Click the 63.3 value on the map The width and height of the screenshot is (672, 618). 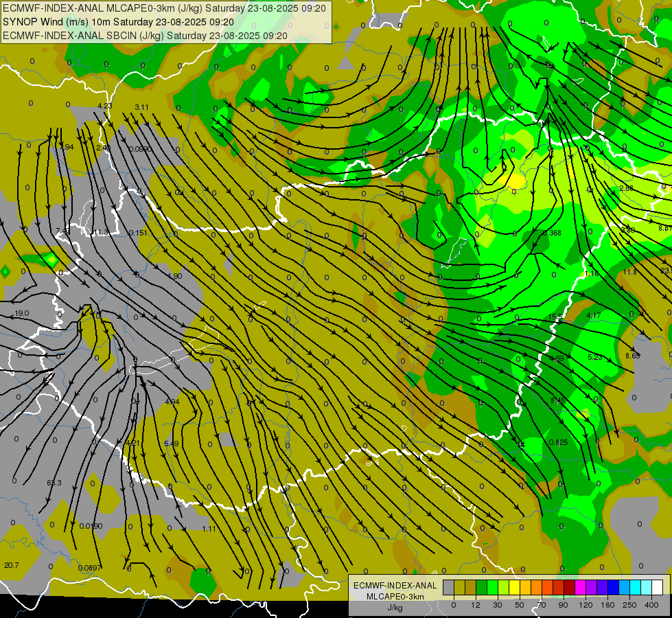tap(54, 483)
